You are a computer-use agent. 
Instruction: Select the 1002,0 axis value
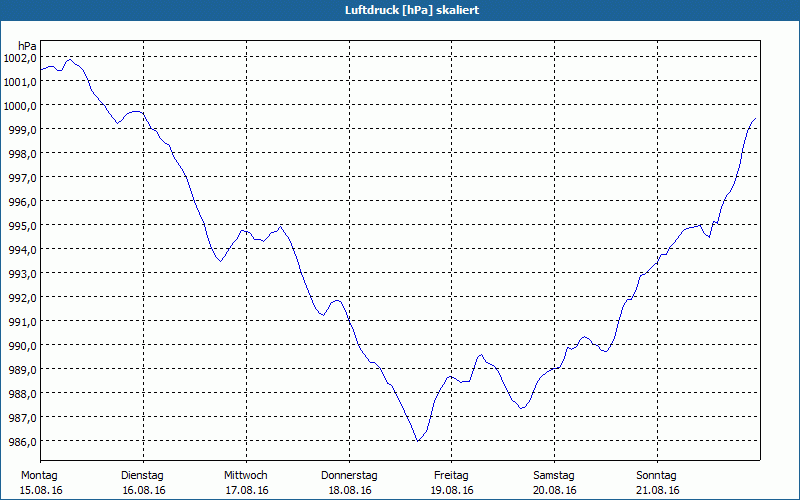pyautogui.click(x=20, y=58)
